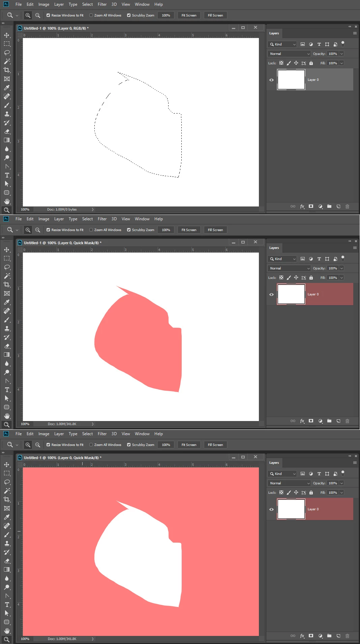The width and height of the screenshot is (360, 644).
Task: Click Fill Screen button in RGB/8 window
Action: [215, 15]
